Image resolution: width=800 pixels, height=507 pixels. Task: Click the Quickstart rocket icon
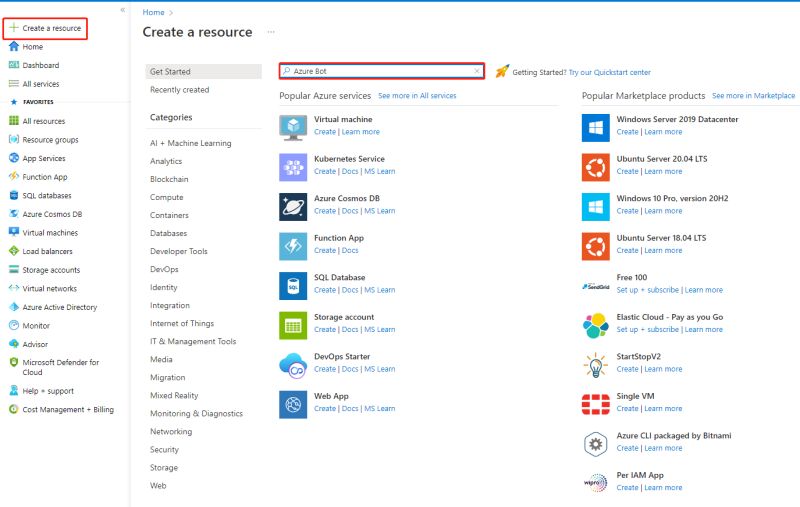pyautogui.click(x=502, y=71)
